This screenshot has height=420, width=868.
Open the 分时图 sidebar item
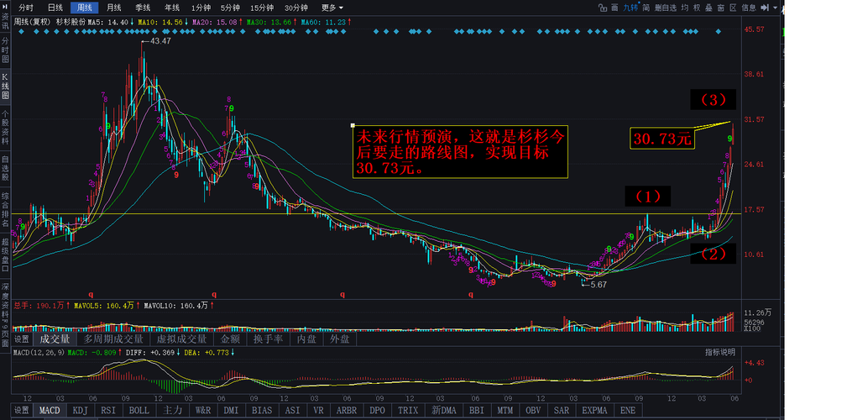click(x=5, y=50)
